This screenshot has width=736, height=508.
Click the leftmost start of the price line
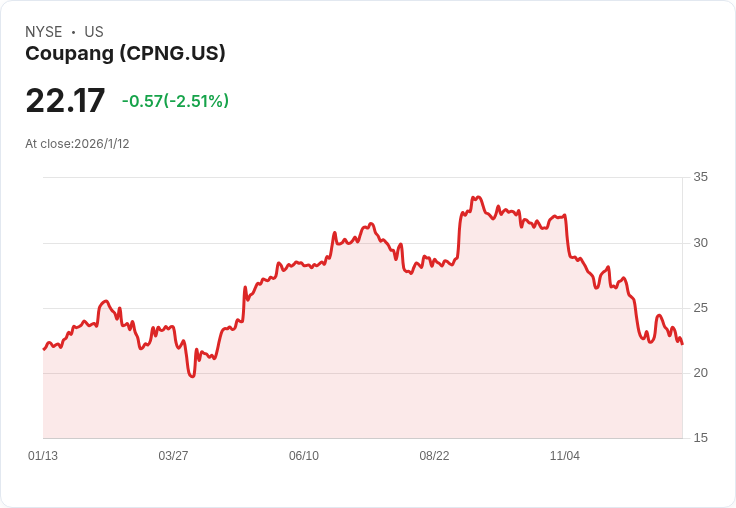pos(44,349)
